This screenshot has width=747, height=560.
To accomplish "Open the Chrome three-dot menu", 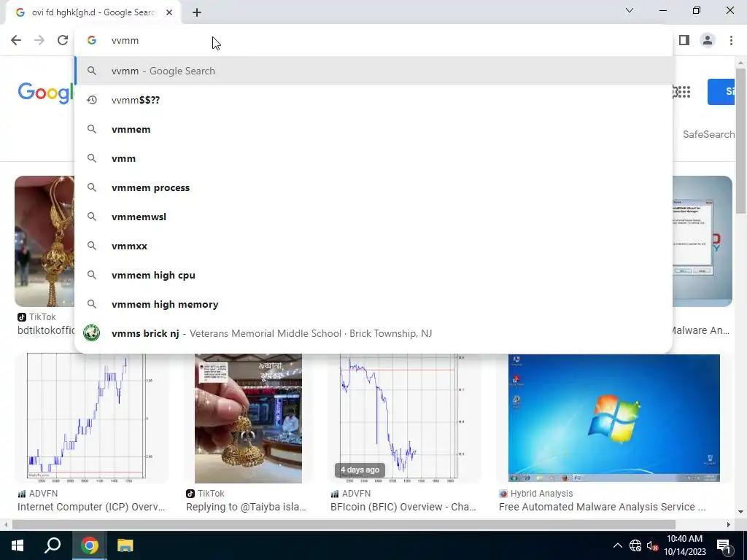I will tap(731, 40).
